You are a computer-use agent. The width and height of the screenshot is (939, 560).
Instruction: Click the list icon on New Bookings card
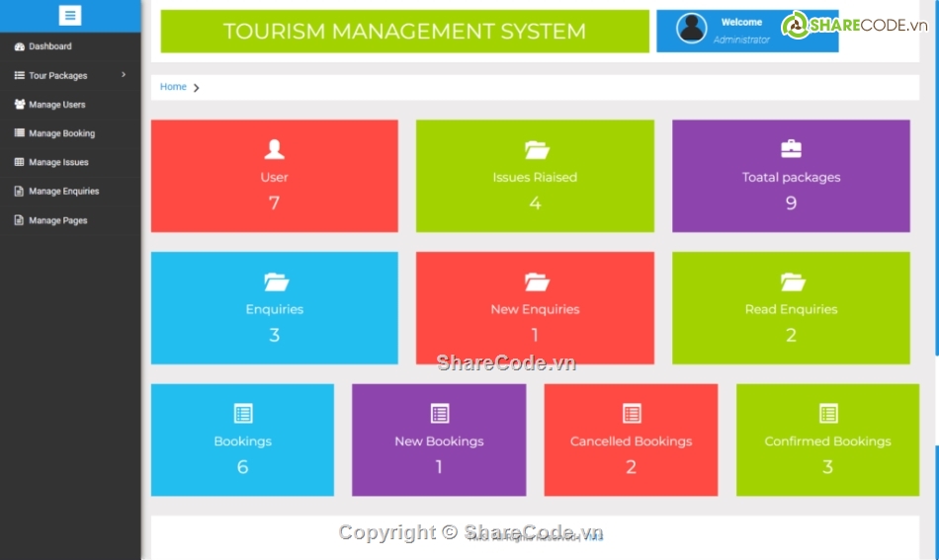click(x=440, y=414)
